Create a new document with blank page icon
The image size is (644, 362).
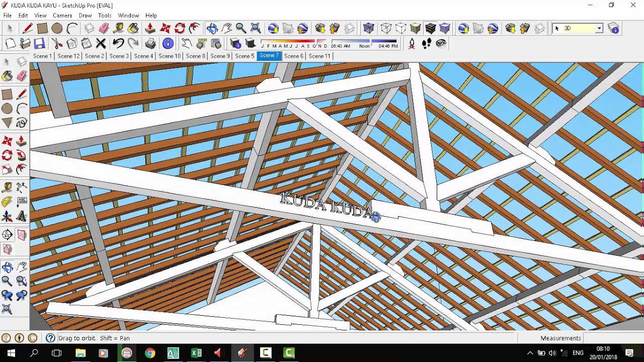(10, 43)
